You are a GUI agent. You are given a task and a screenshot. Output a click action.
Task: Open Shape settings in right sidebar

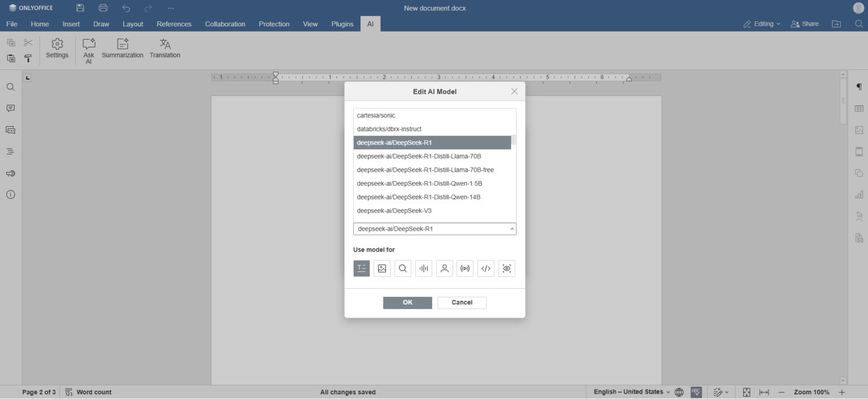[x=859, y=173]
